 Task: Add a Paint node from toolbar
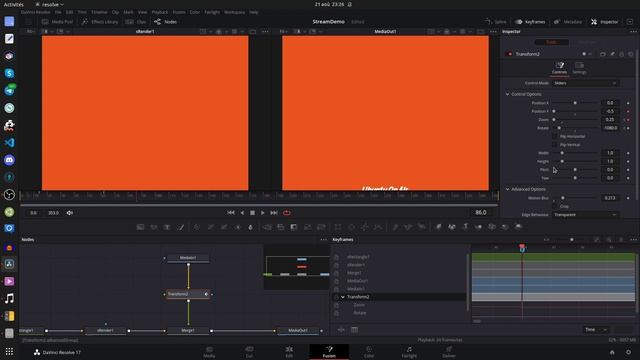pos(181,227)
